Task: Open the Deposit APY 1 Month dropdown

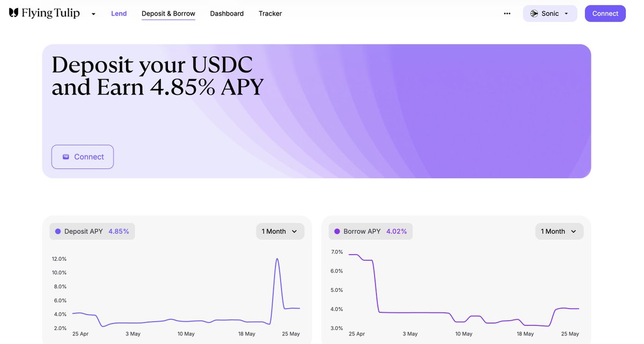Action: pyautogui.click(x=280, y=231)
